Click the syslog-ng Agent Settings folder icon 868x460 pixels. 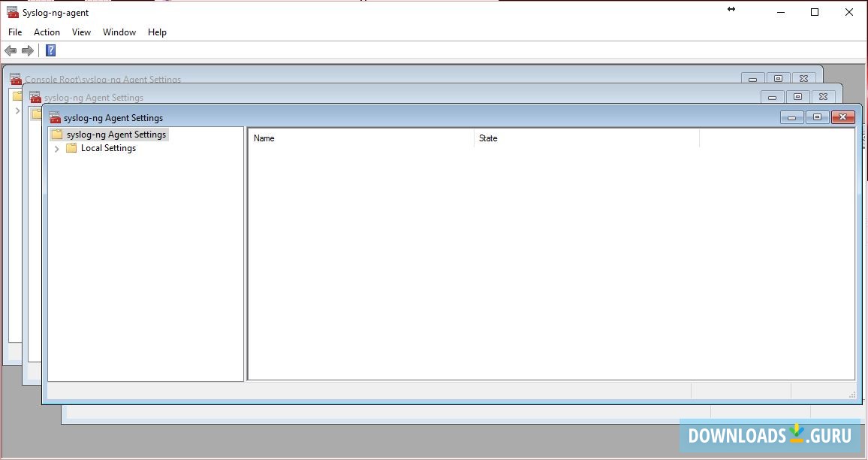pos(56,135)
